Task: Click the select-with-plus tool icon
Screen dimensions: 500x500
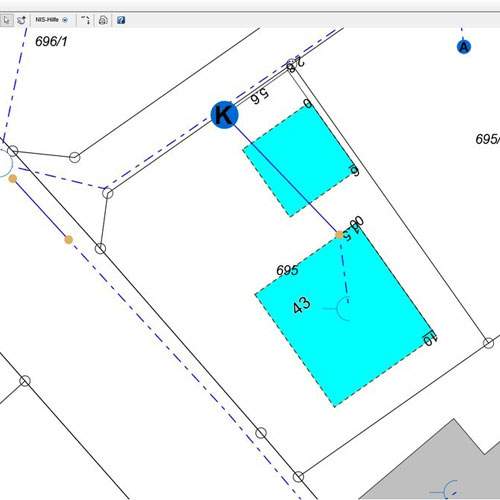Action: pyautogui.click(x=22, y=20)
